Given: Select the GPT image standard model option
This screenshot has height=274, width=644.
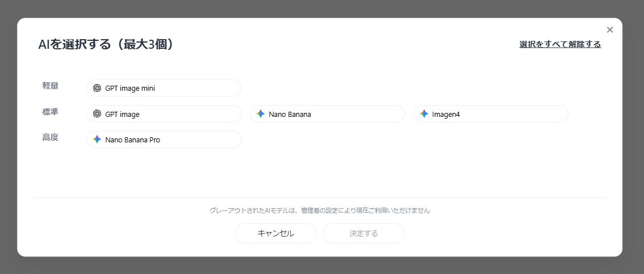Looking at the screenshot, I should point(164,114).
